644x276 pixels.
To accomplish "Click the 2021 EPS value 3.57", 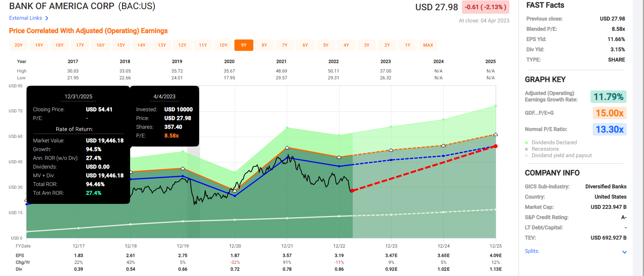I will [287, 255].
